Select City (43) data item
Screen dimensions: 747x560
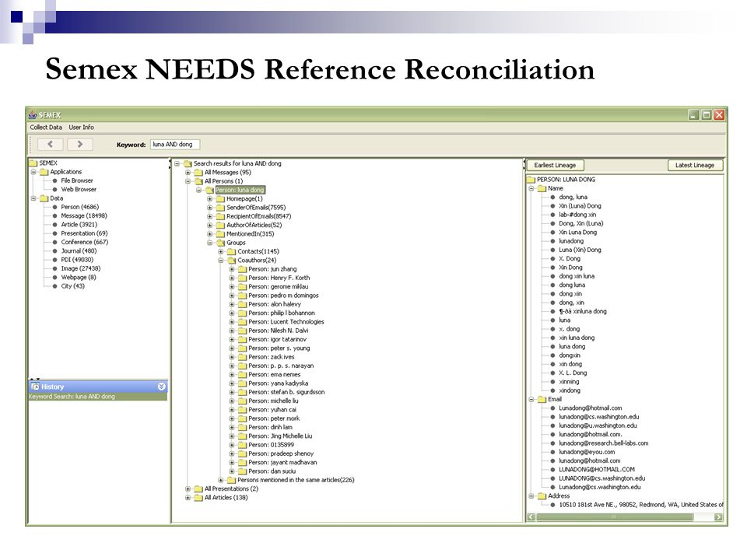point(72,286)
